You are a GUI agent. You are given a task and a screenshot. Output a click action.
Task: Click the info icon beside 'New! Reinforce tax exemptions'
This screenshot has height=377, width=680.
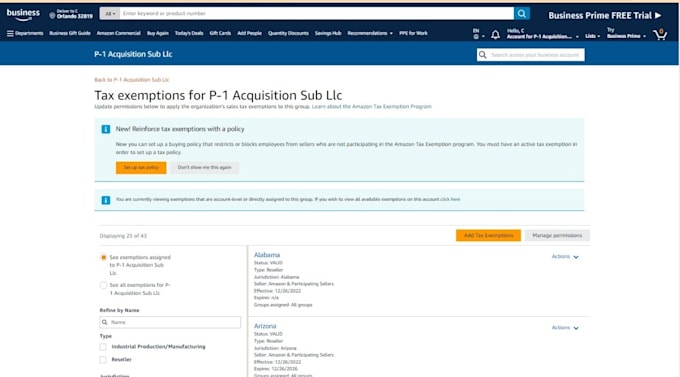pyautogui.click(x=106, y=129)
